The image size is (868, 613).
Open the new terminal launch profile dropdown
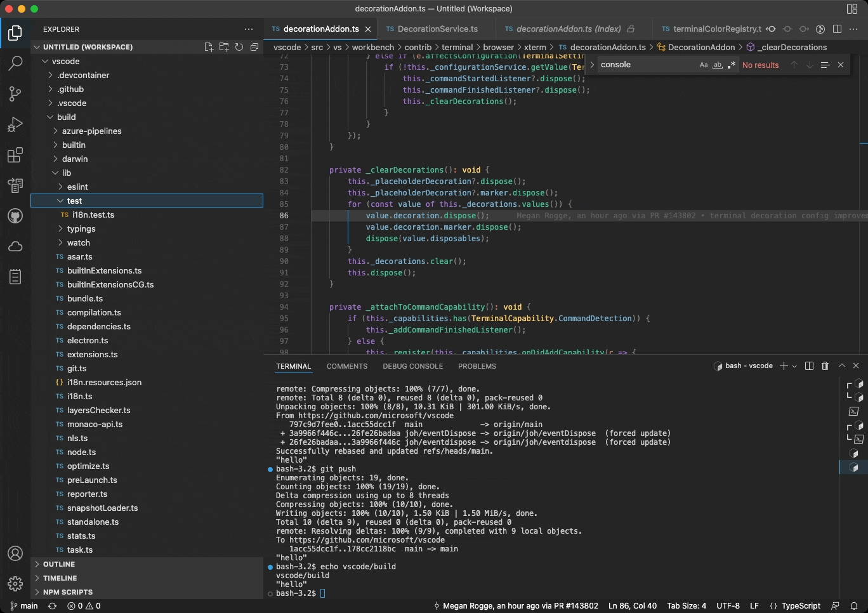click(794, 366)
